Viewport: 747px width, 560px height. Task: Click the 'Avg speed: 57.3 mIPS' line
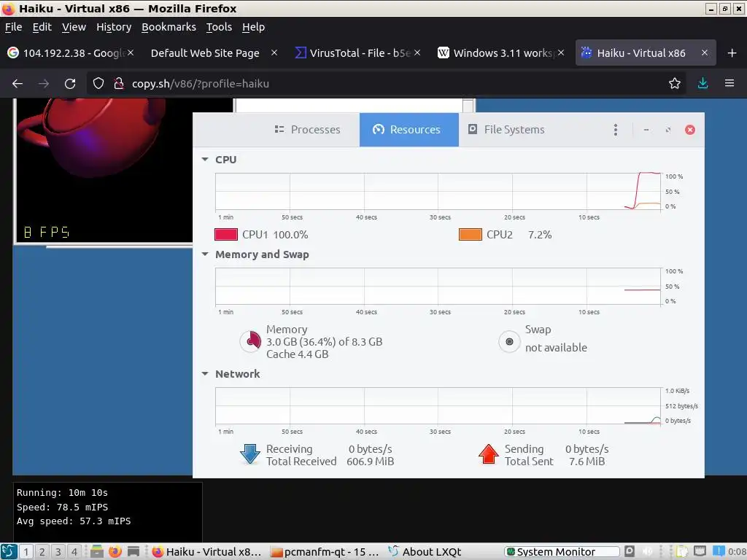click(x=74, y=521)
